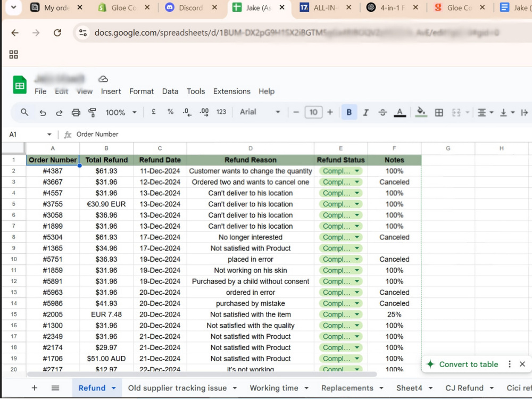Open borders options
Image resolution: width=532 pixels, height=399 pixels.
coord(439,112)
